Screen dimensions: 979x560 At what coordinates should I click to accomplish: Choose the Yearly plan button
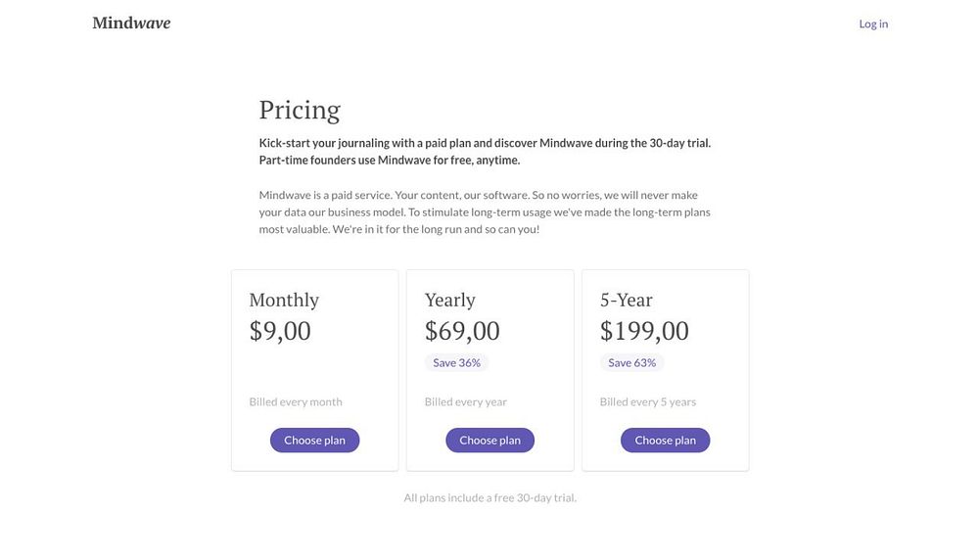(489, 441)
